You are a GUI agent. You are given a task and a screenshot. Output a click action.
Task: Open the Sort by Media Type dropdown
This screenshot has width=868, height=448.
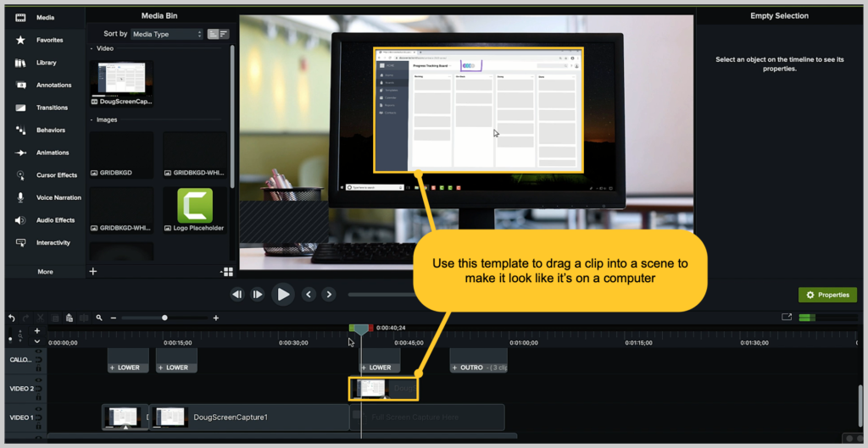click(167, 34)
